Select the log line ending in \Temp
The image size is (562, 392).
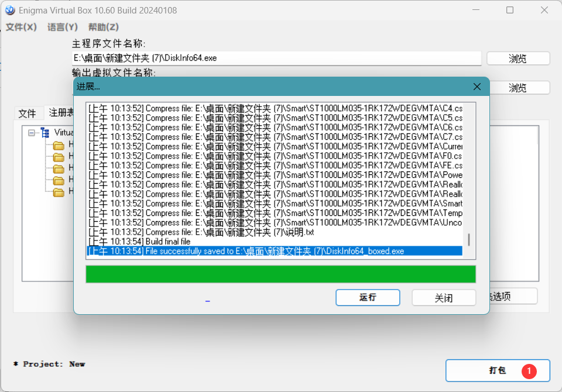click(x=275, y=213)
